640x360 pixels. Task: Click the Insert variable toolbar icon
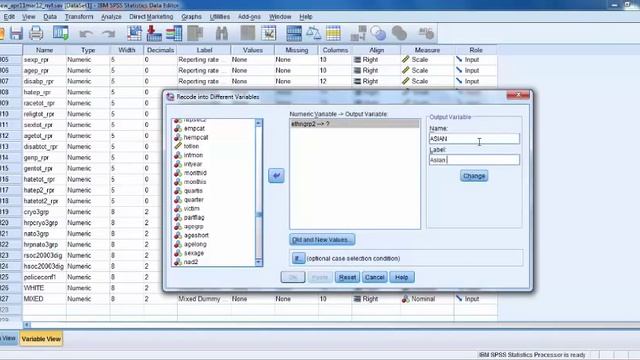point(268,33)
